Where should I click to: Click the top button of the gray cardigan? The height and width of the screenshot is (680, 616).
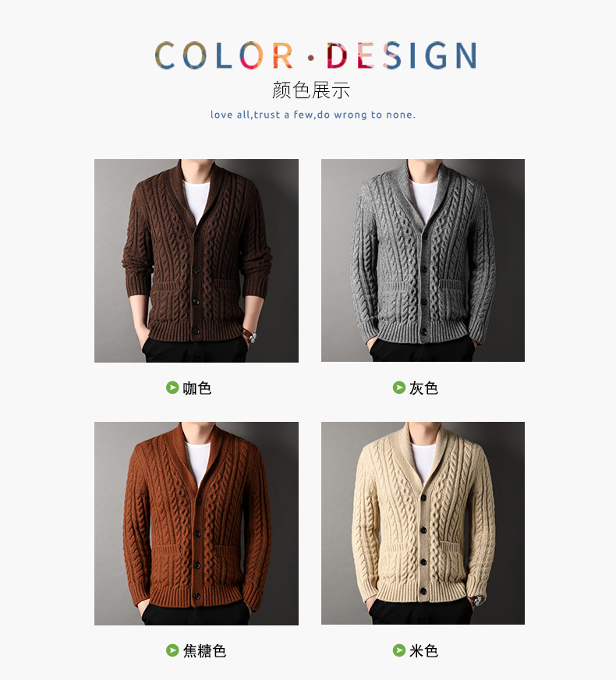tap(424, 236)
